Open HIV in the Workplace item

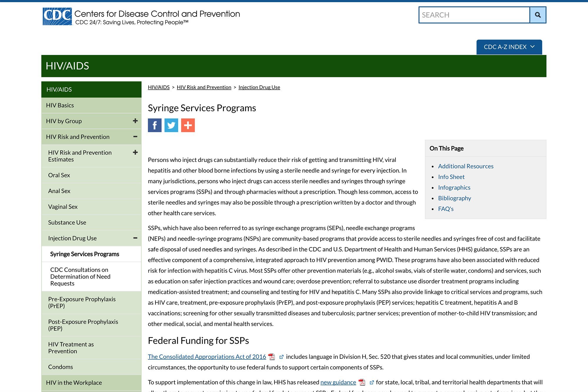click(91, 383)
